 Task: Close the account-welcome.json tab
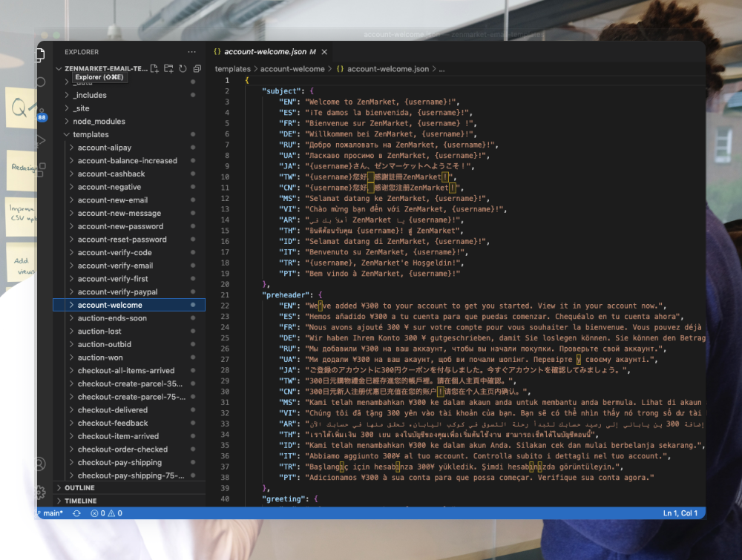(324, 52)
